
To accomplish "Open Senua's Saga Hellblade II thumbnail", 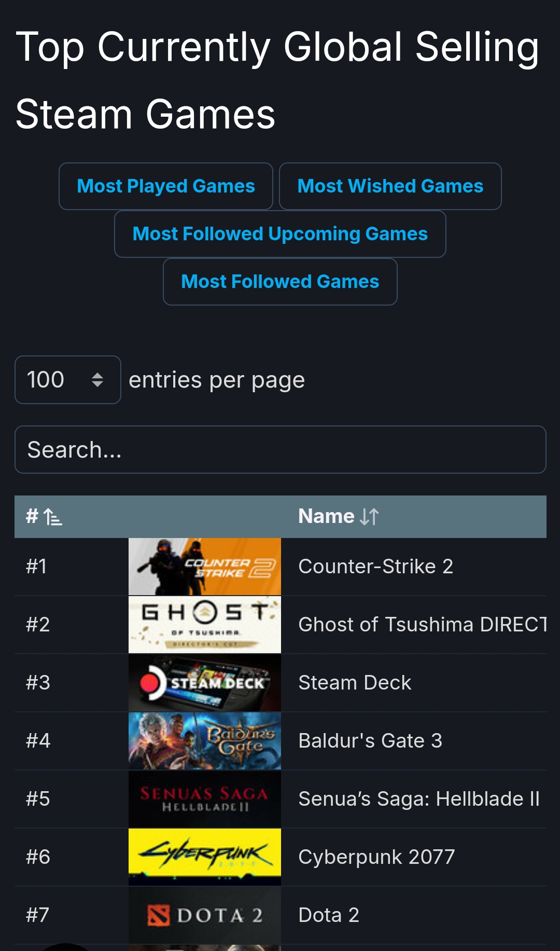I will pos(205,799).
